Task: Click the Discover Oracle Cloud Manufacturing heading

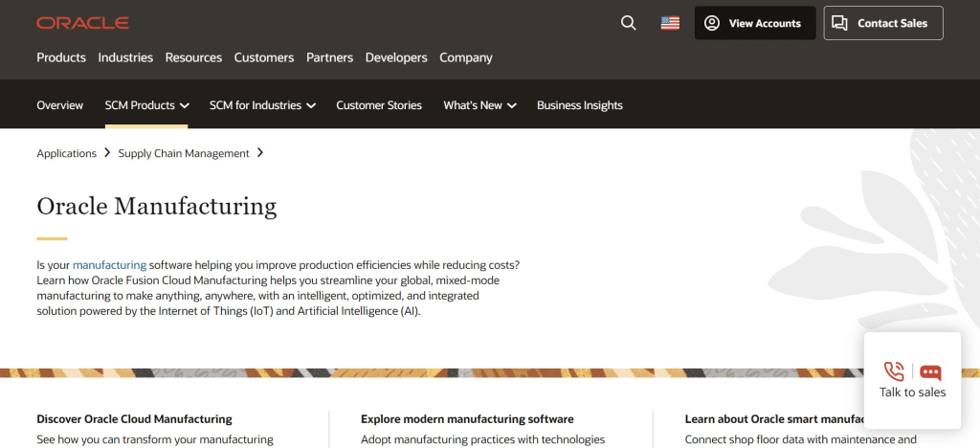Action: pos(134,418)
